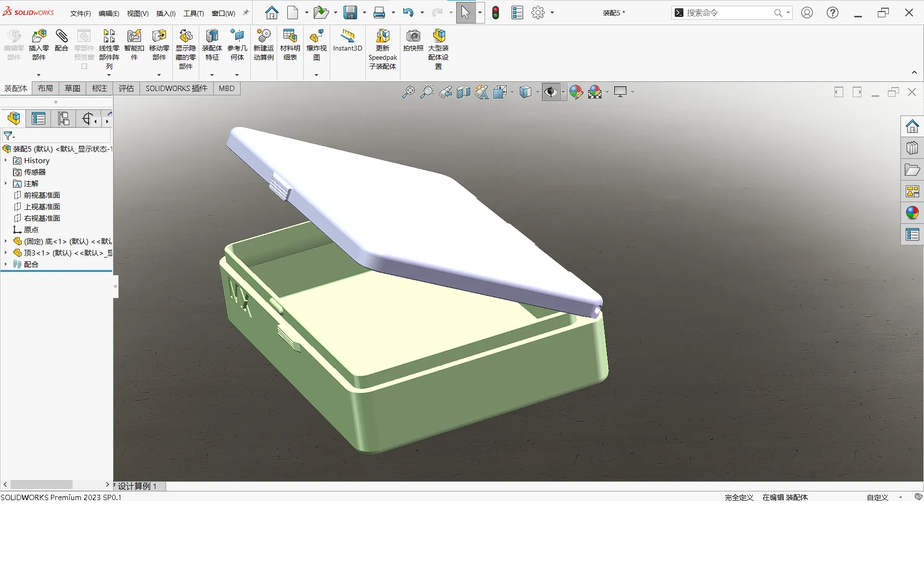Screen dimensions: 924x566
Task: Click the Undo arrow icon
Action: tap(408, 13)
